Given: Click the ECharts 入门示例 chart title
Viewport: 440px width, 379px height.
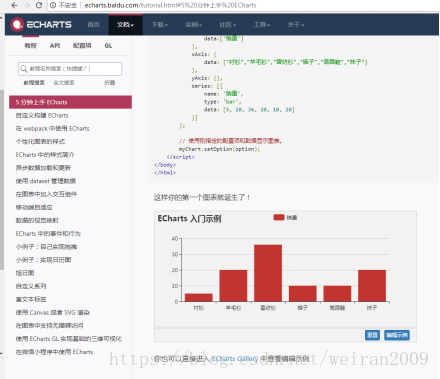Looking at the screenshot, I should [x=189, y=219].
